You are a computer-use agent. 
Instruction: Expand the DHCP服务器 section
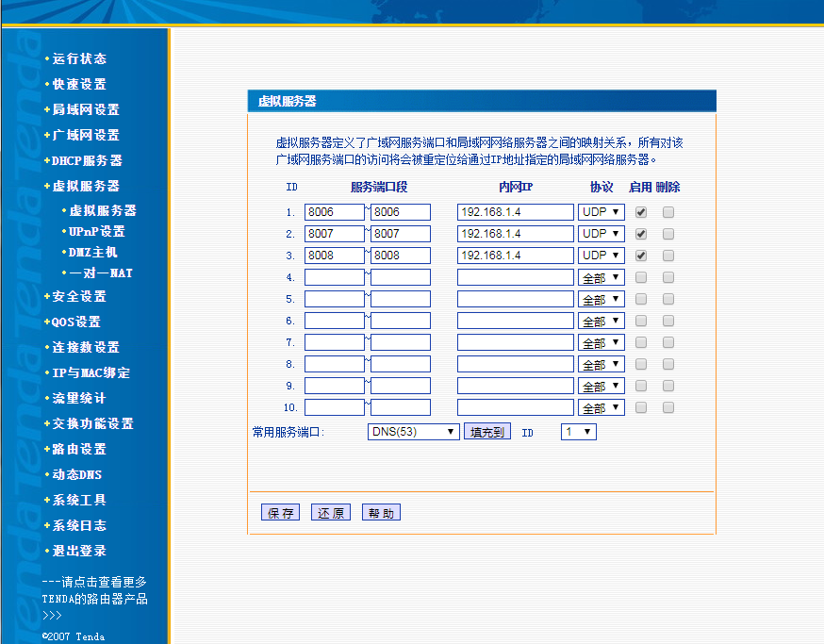pos(87,160)
